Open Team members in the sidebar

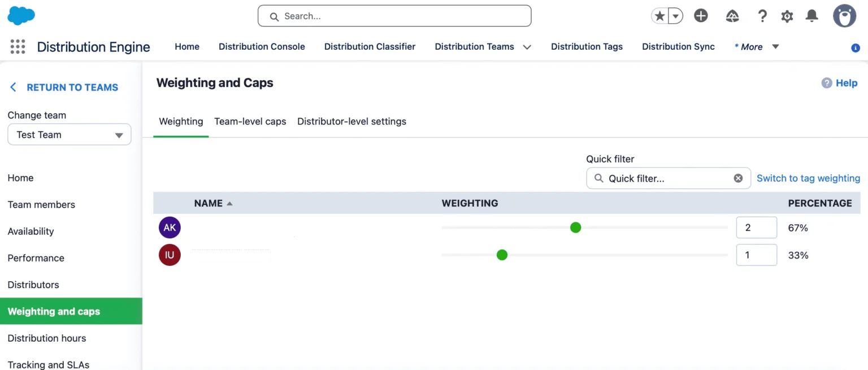pyautogui.click(x=41, y=204)
